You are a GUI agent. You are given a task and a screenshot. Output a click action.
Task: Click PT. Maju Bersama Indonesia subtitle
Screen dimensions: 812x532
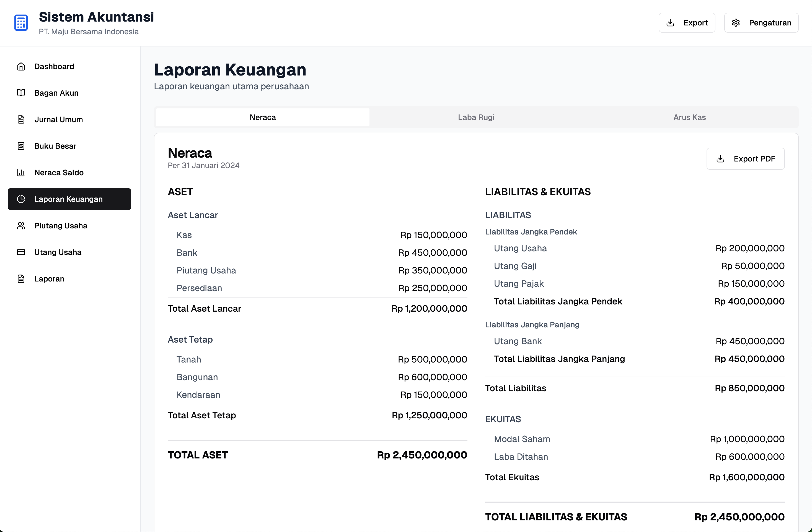pyautogui.click(x=89, y=32)
